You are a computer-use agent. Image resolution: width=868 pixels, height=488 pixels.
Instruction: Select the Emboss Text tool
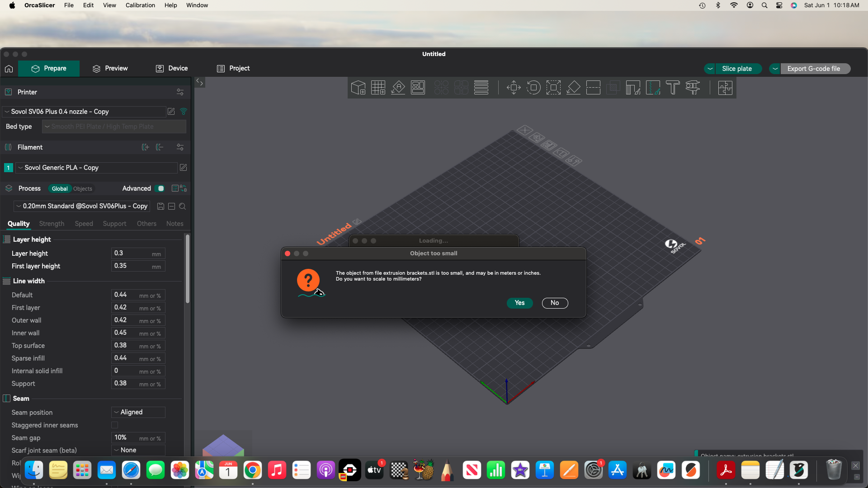[673, 87]
